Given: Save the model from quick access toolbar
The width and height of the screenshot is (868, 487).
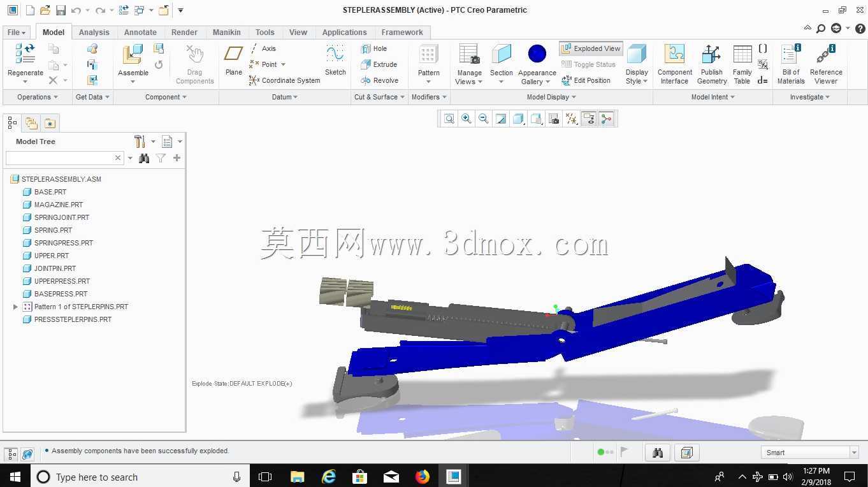Looking at the screenshot, I should pos(61,10).
